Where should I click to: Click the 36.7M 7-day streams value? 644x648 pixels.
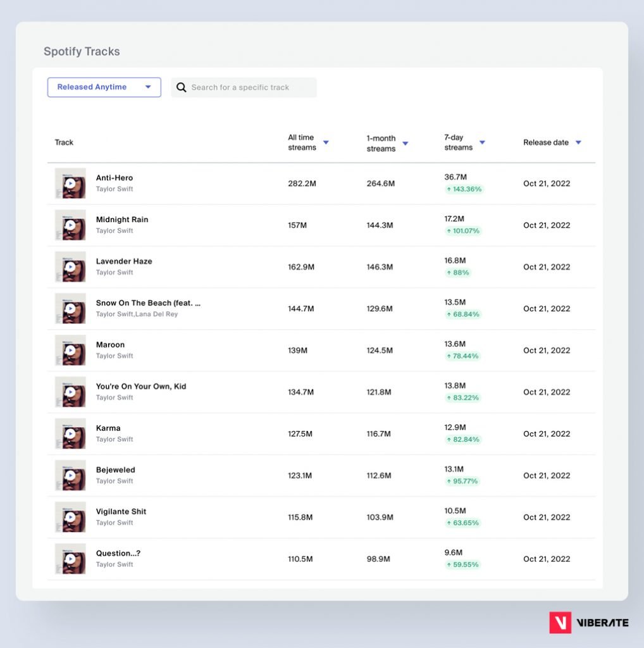pyautogui.click(x=455, y=177)
